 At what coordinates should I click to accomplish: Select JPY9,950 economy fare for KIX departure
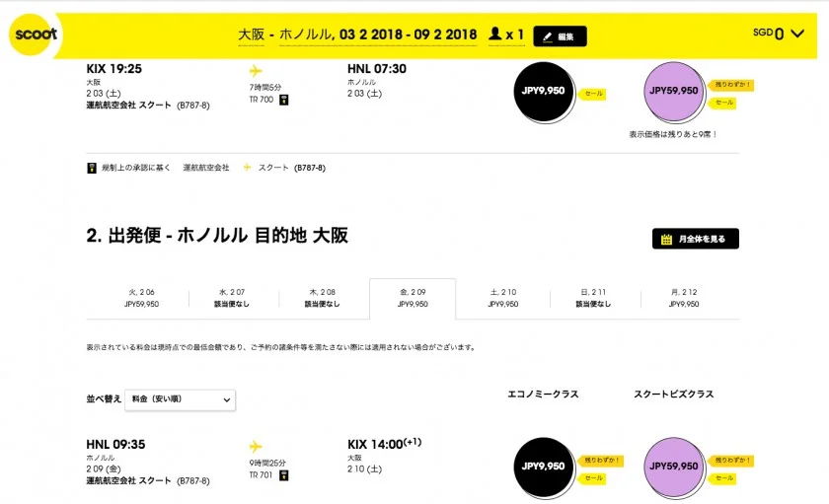544,91
